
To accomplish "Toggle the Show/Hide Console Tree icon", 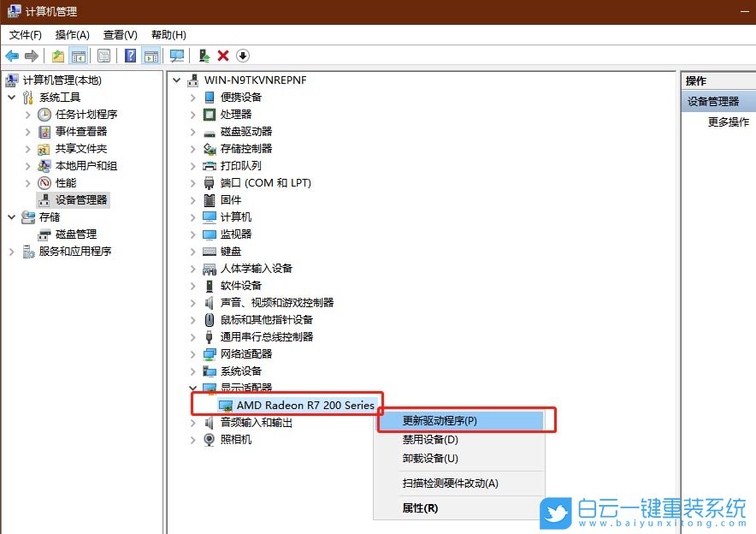I will [x=78, y=56].
